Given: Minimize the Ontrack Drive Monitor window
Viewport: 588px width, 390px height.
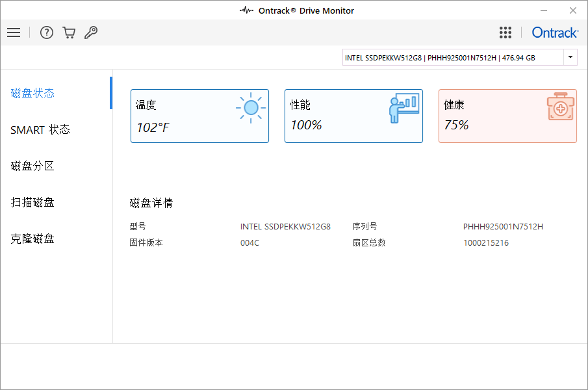Looking at the screenshot, I should pyautogui.click(x=544, y=10).
